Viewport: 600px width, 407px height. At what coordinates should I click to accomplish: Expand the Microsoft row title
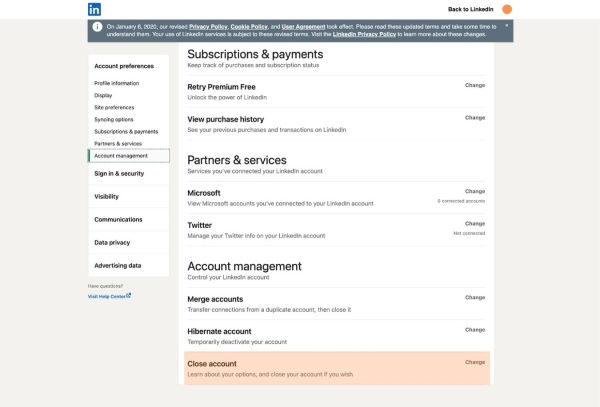[204, 193]
